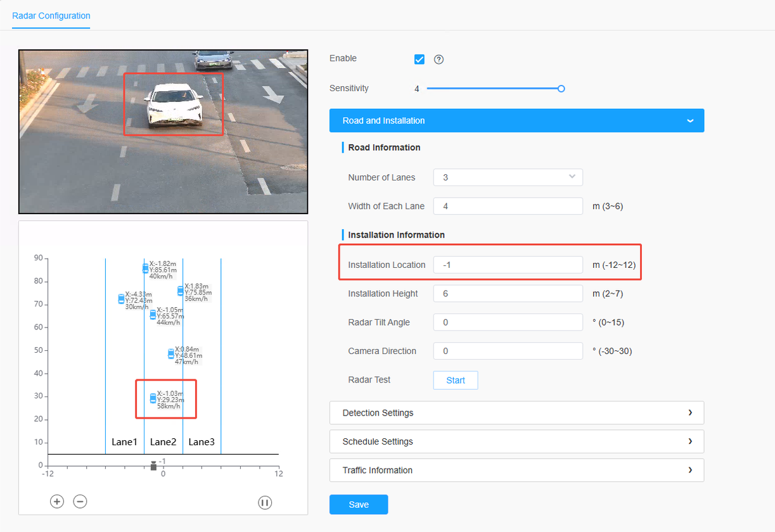Select the vehicle icon at Y:72.48m
This screenshot has height=532, width=775.
121,299
